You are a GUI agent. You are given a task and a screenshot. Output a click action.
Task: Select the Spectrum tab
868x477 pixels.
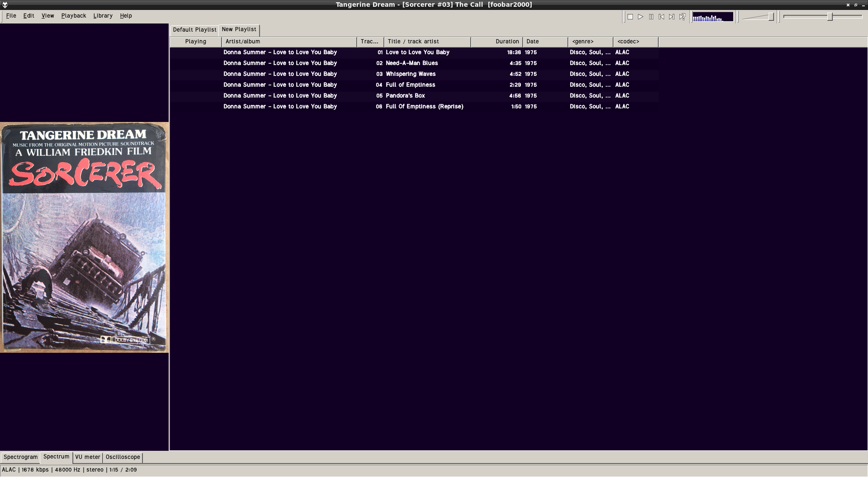(57, 457)
